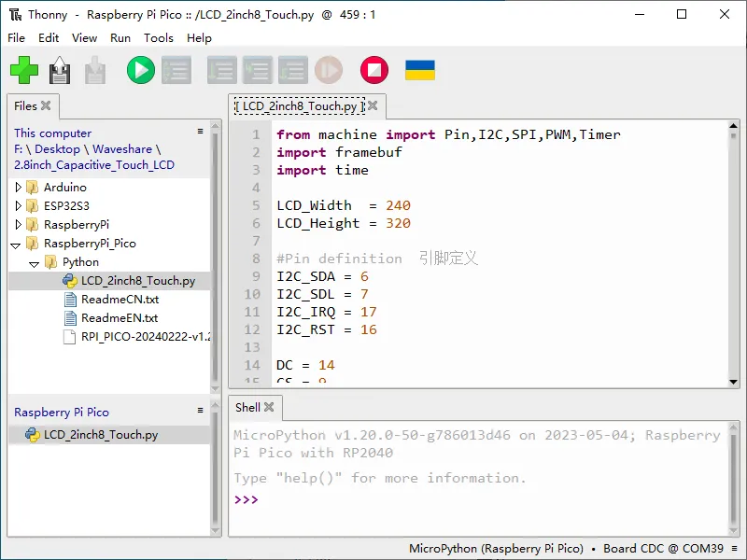Expand the Arduino folder
Viewport: 747px width, 560px height.
[18, 188]
